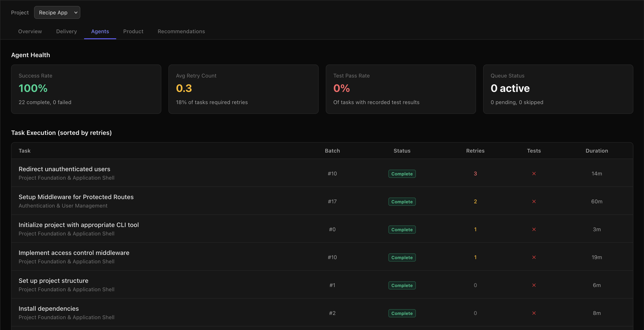The width and height of the screenshot is (644, 330).
Task: Open the Queue Status card
Action: coord(558,89)
